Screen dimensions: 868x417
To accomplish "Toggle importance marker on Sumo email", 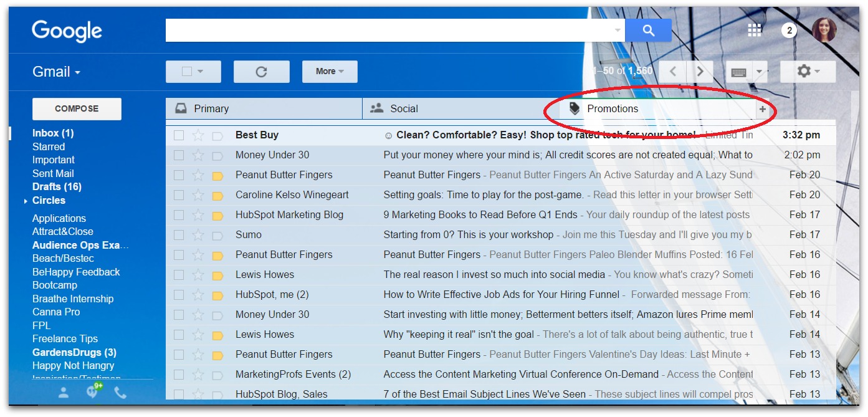I will pos(217,235).
